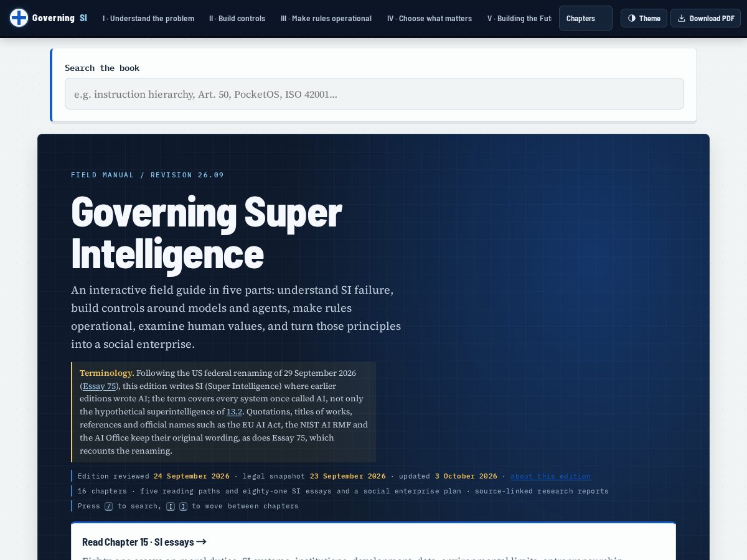Click the blue cross logo icon
Image resolution: width=747 pixels, height=560 pixels.
pyautogui.click(x=19, y=18)
